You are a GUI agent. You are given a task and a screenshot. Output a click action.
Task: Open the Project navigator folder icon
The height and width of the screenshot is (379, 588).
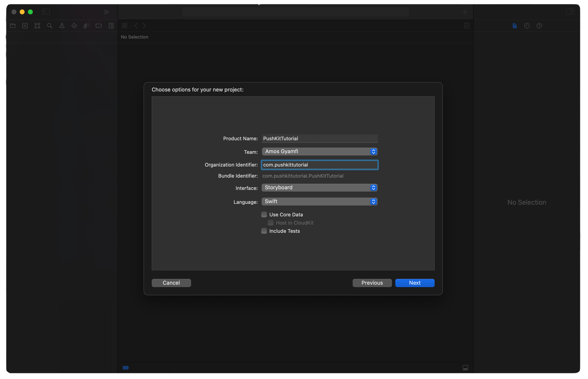[13, 26]
